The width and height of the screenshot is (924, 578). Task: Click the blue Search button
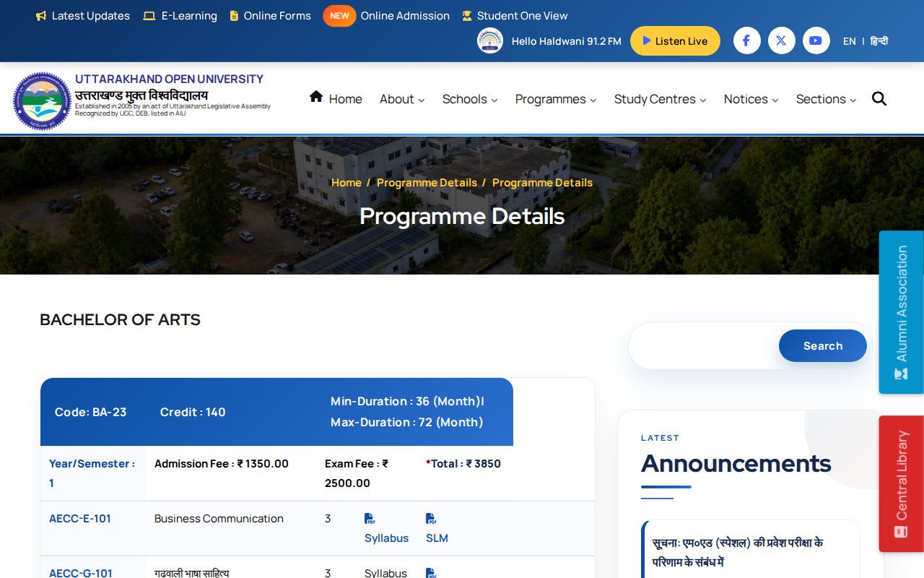(823, 346)
